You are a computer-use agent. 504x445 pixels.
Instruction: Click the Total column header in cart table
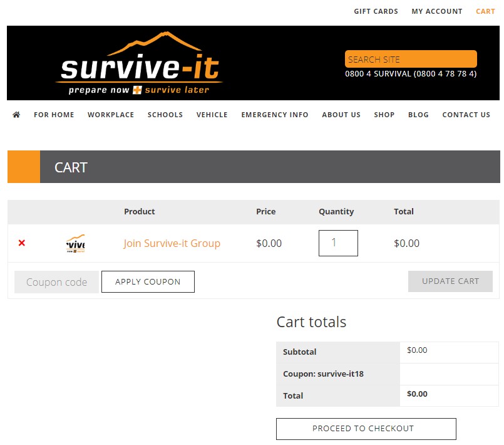click(404, 211)
